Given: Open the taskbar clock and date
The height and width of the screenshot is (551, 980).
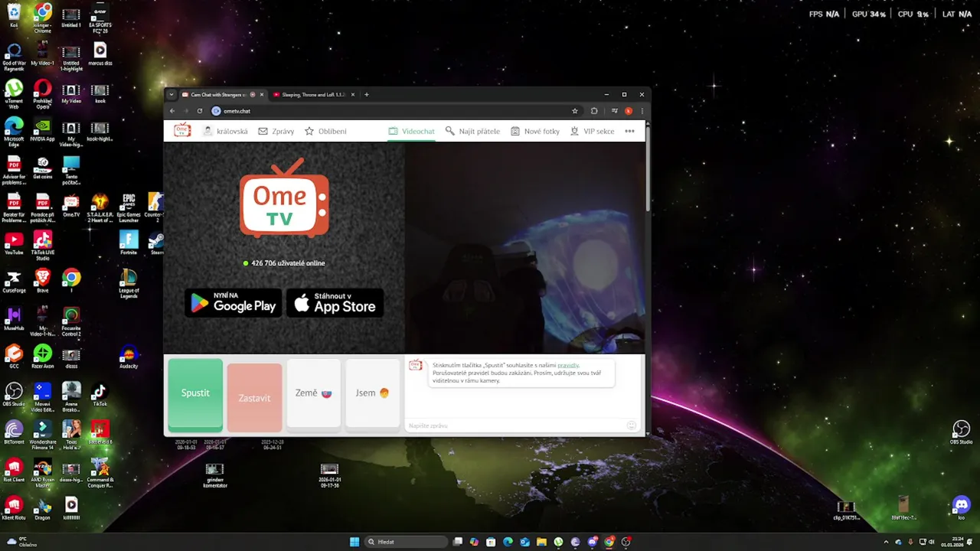Looking at the screenshot, I should tap(952, 542).
